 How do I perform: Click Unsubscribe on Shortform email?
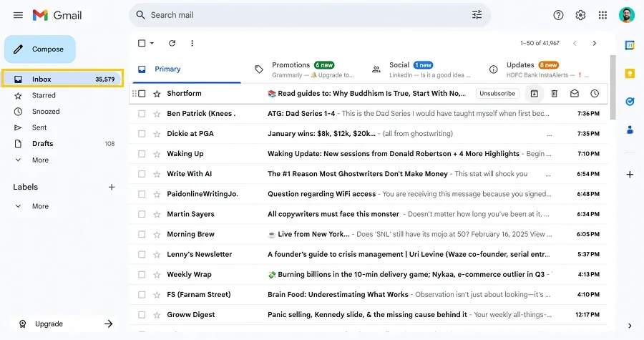point(497,94)
